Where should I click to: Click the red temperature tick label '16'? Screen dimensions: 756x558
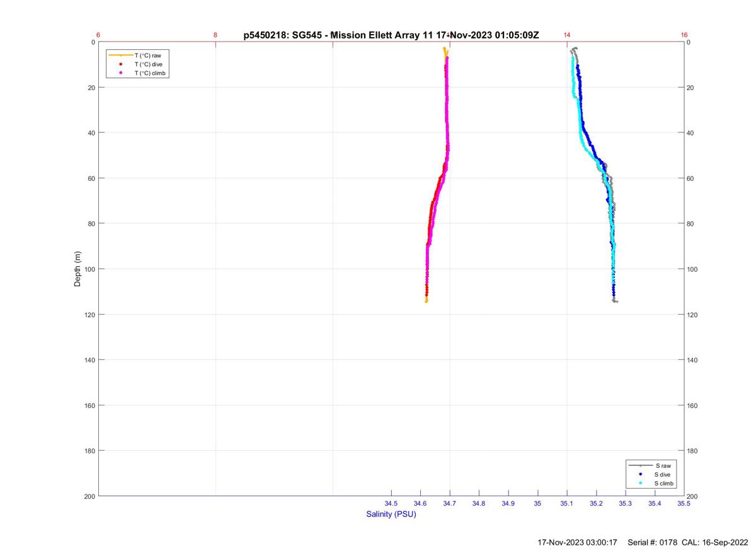684,35
